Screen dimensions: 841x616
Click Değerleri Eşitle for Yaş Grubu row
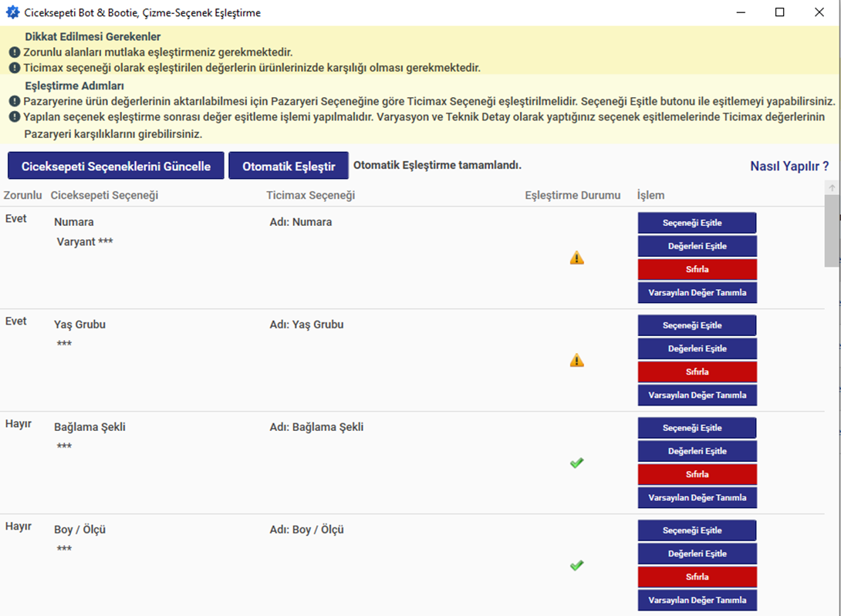coord(697,348)
